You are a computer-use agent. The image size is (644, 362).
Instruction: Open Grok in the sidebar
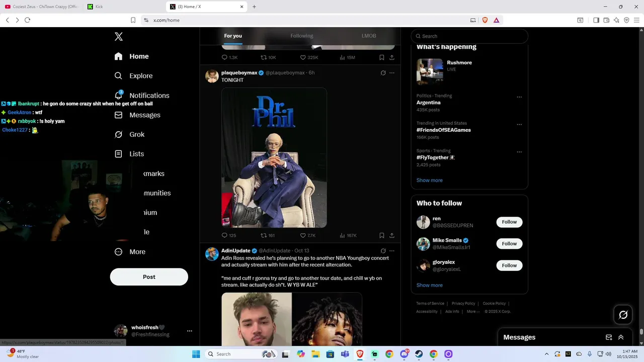tap(129, 135)
